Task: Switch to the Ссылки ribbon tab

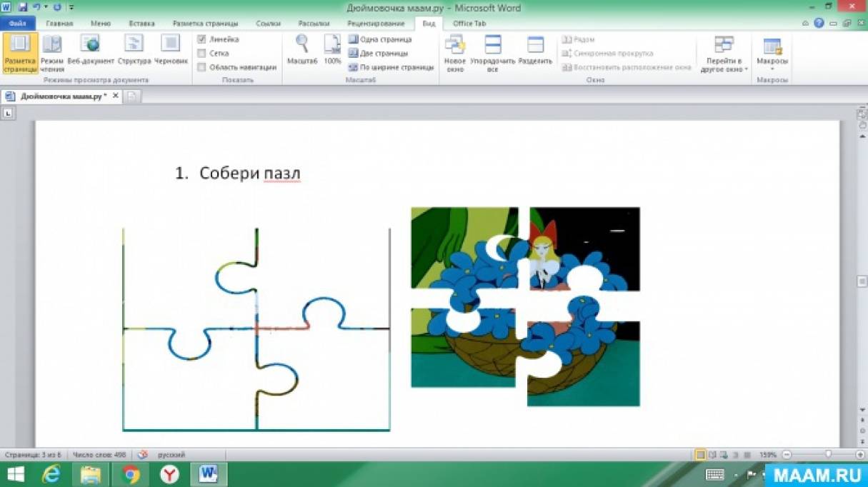Action: coord(269,23)
